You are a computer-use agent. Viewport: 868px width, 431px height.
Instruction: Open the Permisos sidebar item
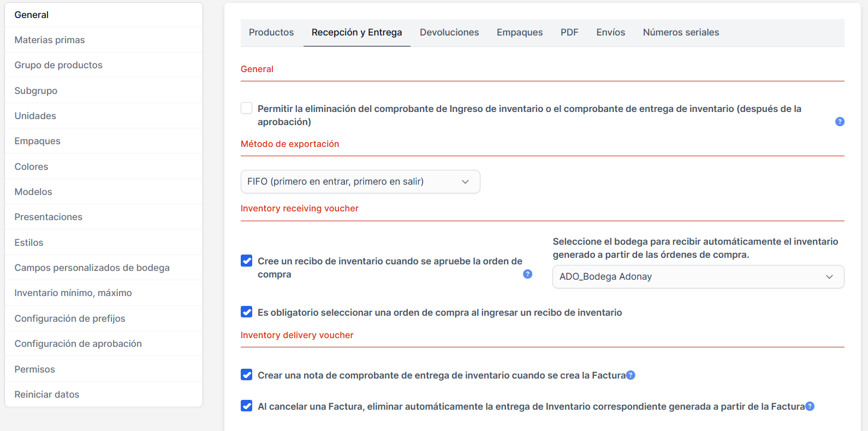35,369
